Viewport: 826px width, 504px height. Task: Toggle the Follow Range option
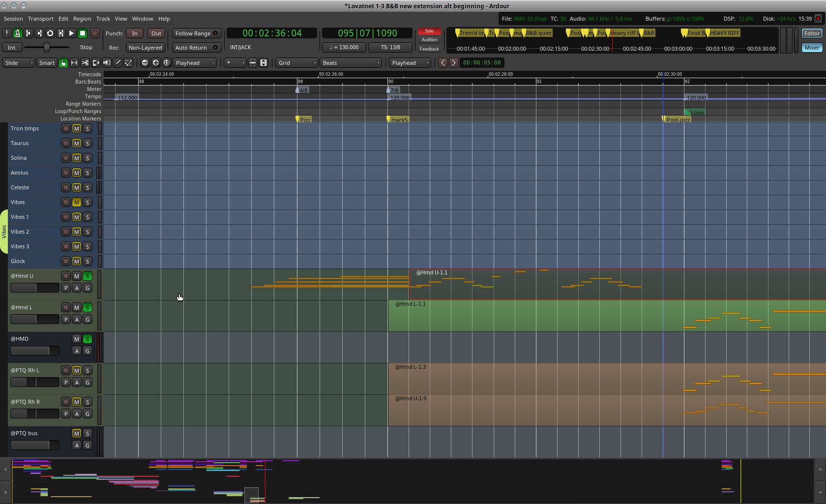pyautogui.click(x=197, y=33)
